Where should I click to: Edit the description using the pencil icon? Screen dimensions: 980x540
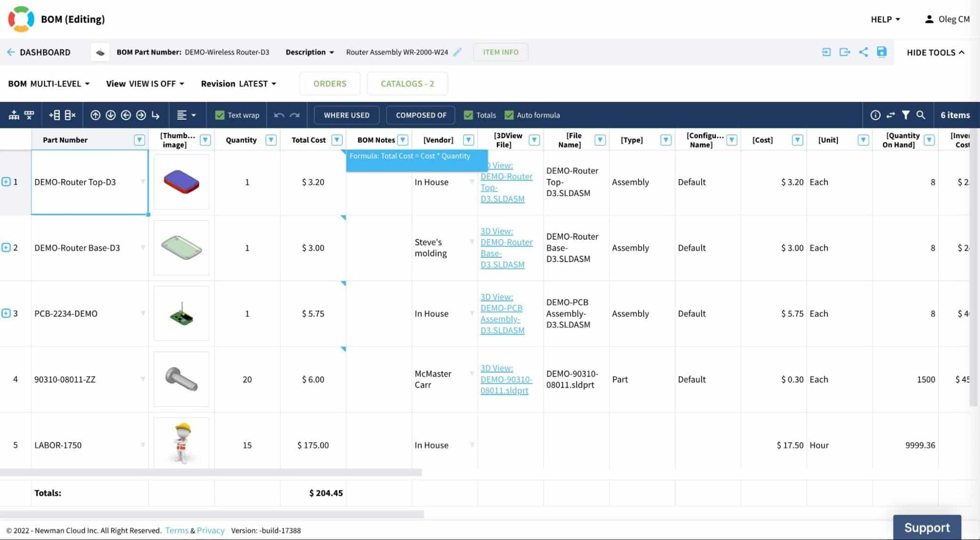point(457,52)
